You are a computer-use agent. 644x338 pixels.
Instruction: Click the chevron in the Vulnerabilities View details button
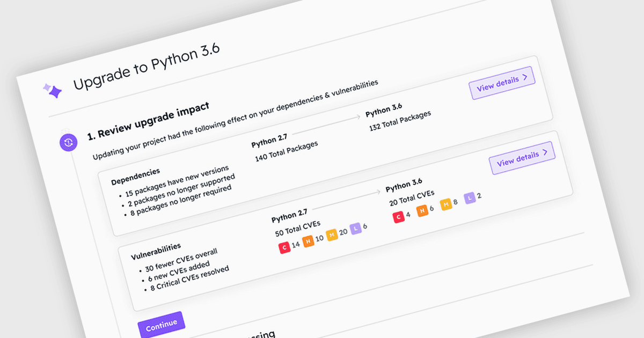click(x=545, y=153)
